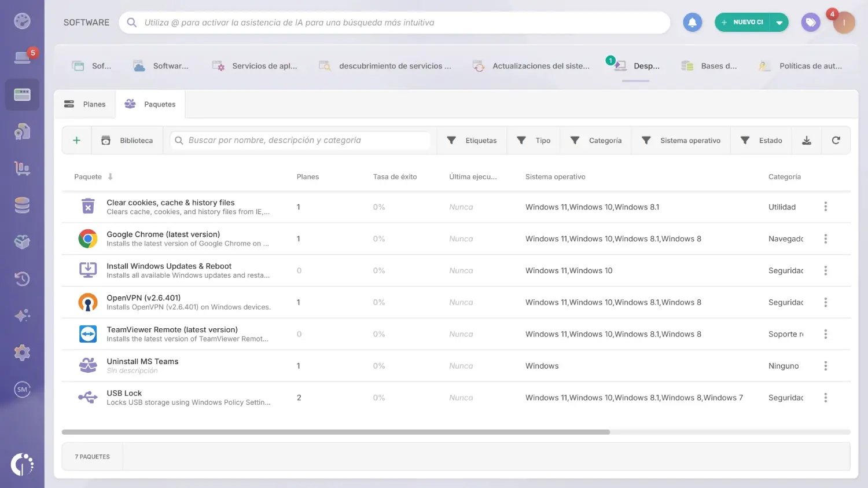Screen dimensions: 868x488
Task: Click the purple tags icon in header
Action: tap(810, 23)
